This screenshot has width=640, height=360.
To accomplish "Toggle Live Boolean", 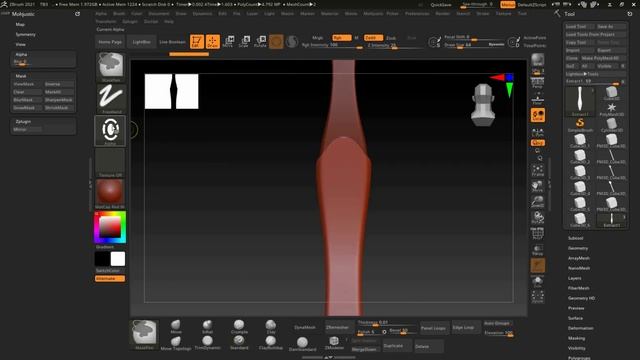I will pyautogui.click(x=172, y=42).
